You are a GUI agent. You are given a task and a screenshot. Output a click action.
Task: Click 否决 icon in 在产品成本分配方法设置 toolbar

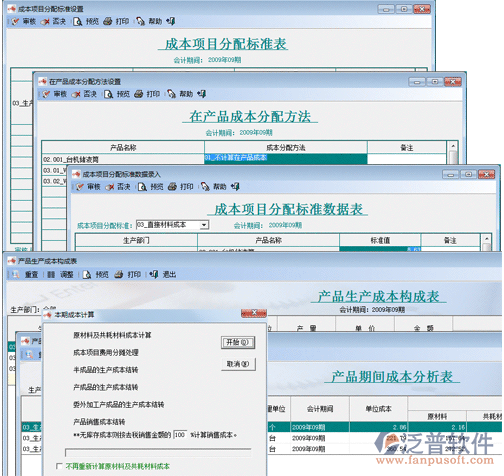click(x=76, y=94)
